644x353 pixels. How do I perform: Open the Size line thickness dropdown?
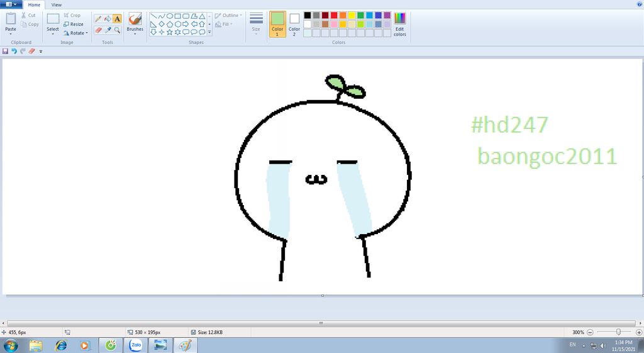tap(256, 25)
